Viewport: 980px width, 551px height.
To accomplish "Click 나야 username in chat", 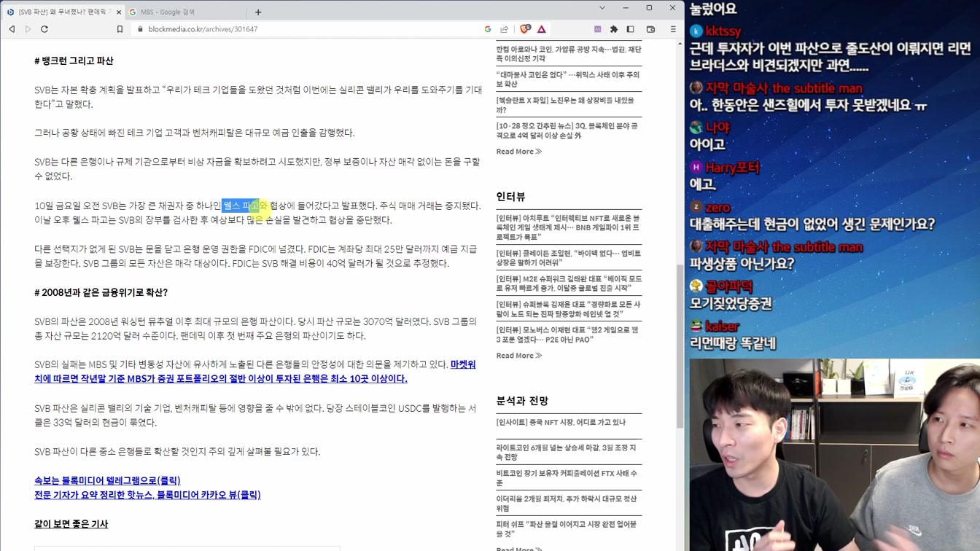I will click(x=717, y=128).
